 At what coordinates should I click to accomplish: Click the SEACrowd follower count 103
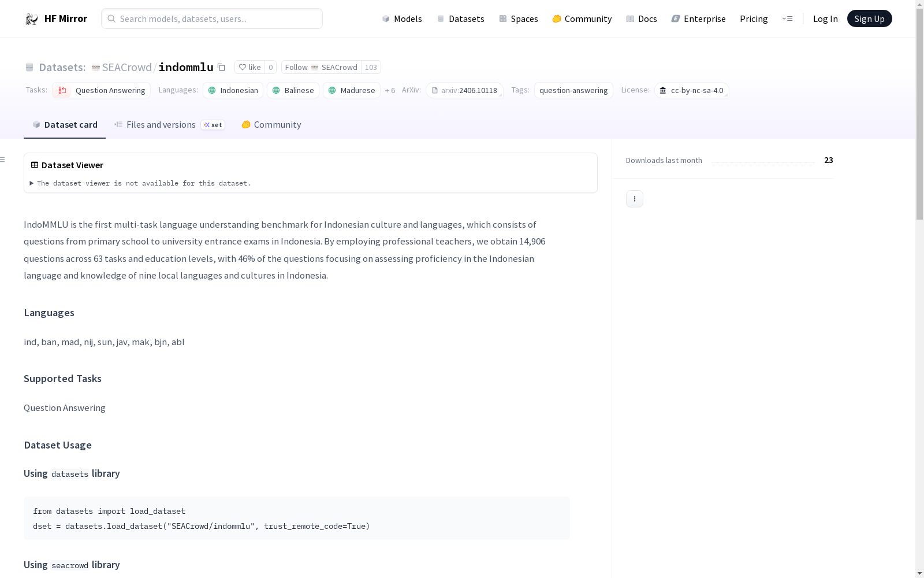[371, 67]
